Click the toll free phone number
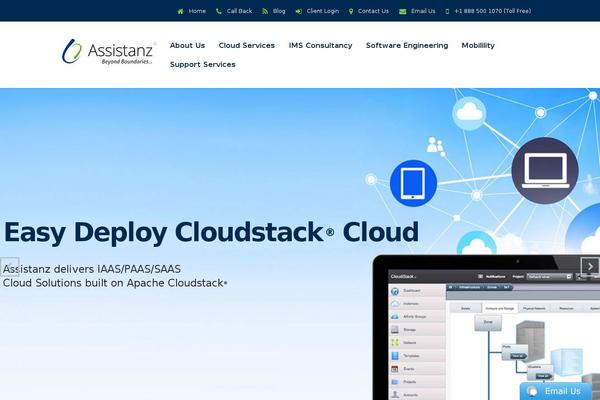Viewport: 600px width, 400px height. click(492, 11)
